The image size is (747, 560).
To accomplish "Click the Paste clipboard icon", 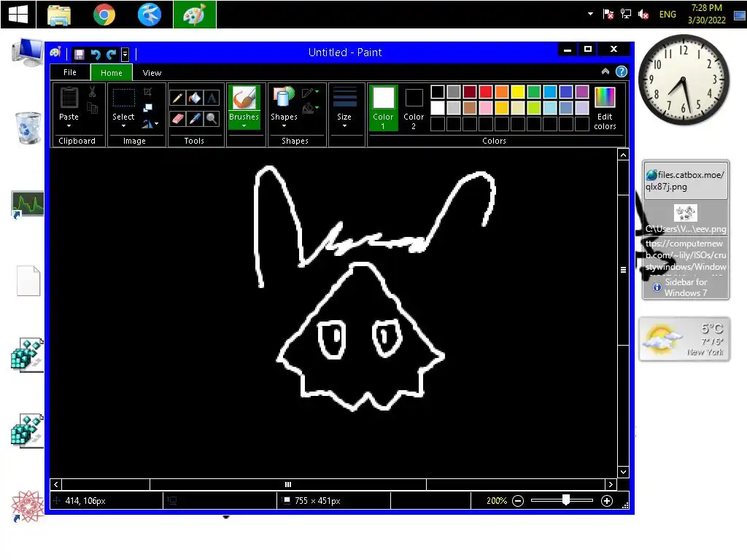I will click(x=69, y=98).
